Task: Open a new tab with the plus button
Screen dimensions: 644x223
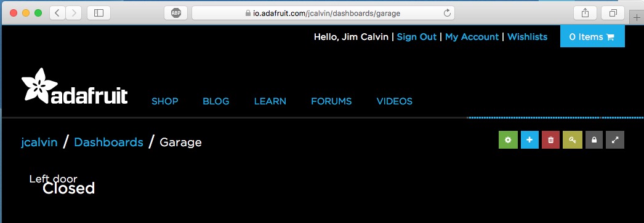Action: point(637,18)
